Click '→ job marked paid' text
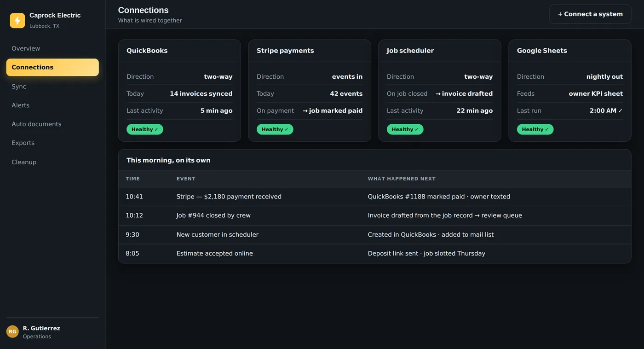This screenshot has width=644, height=349. pyautogui.click(x=333, y=111)
